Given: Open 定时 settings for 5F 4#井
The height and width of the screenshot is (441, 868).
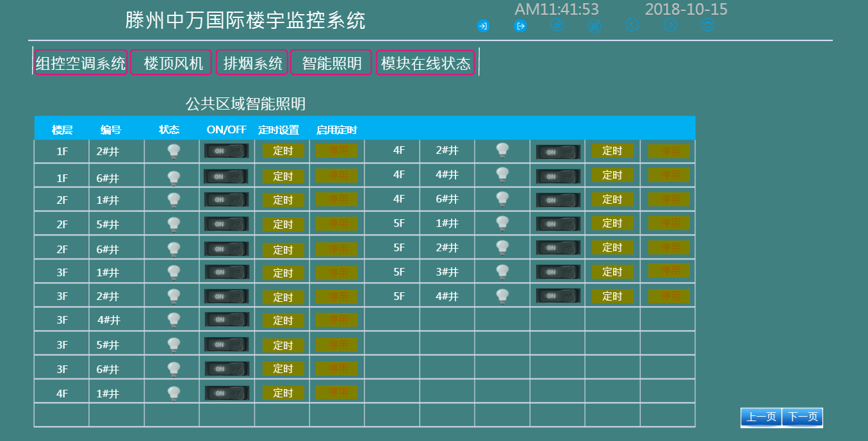Looking at the screenshot, I should click(612, 296).
